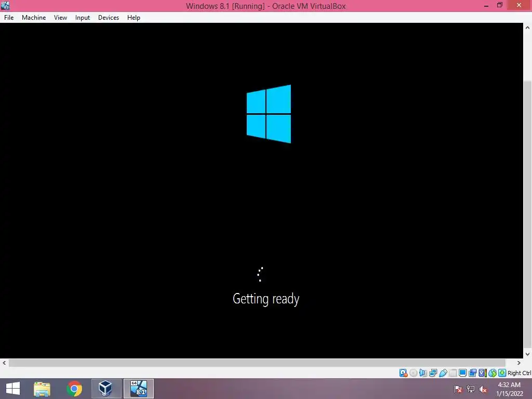
Task: Open the Machine menu
Action: point(34,18)
